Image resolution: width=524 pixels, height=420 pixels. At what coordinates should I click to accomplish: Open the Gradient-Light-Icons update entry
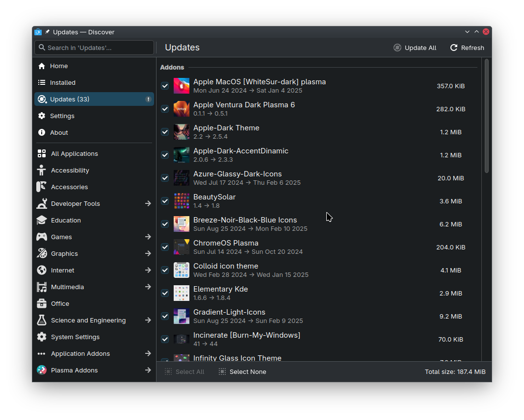coord(319,316)
